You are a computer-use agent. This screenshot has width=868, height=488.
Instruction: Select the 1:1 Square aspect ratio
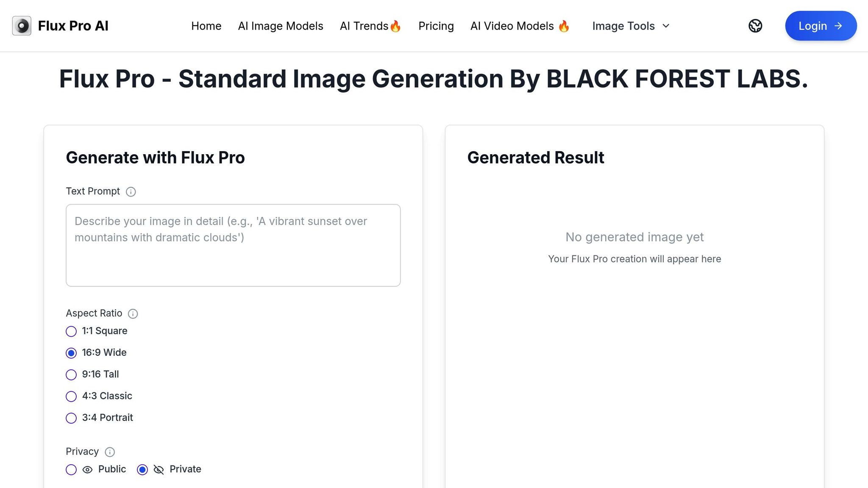71,332
